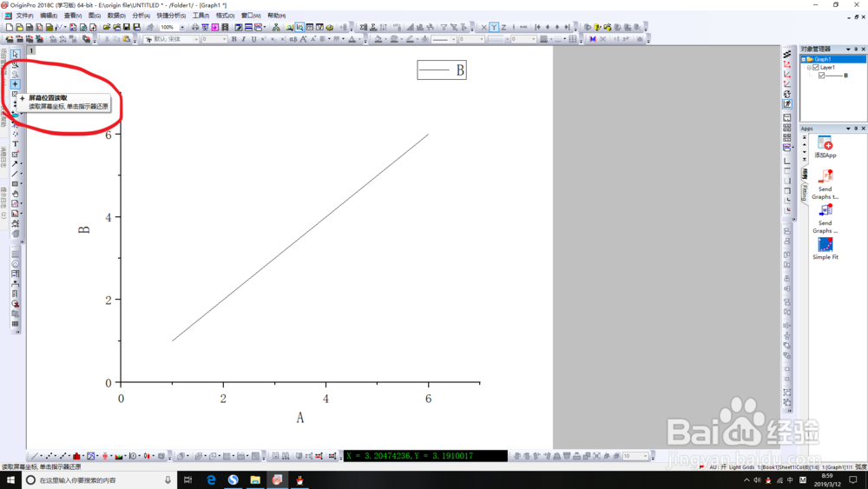Select the Fitting tab in Apps panel
Screen dimensions: 868x489
(x=805, y=193)
